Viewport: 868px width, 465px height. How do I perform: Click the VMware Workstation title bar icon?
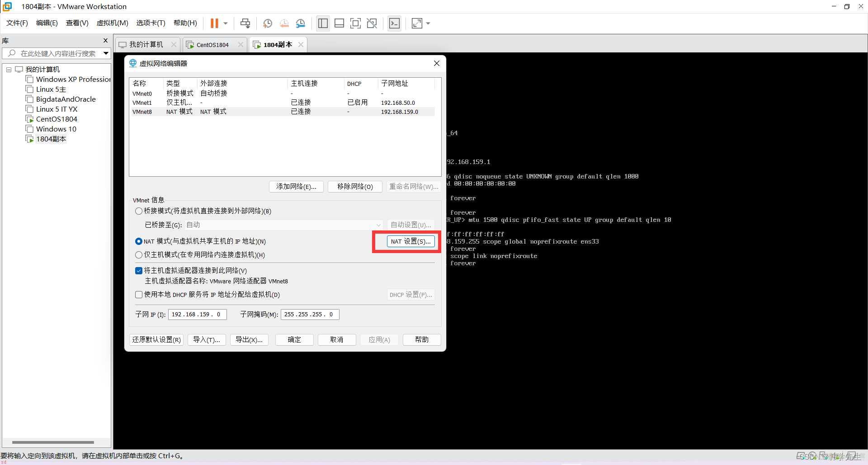8,6
